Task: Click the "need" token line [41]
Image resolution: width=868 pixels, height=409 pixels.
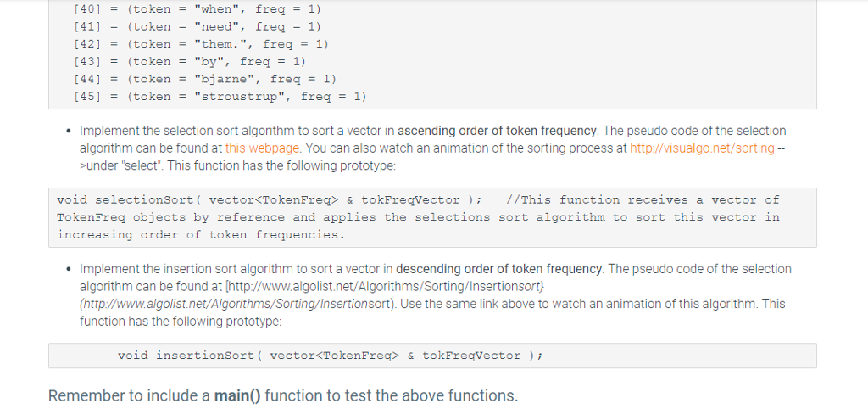Action: (197, 26)
